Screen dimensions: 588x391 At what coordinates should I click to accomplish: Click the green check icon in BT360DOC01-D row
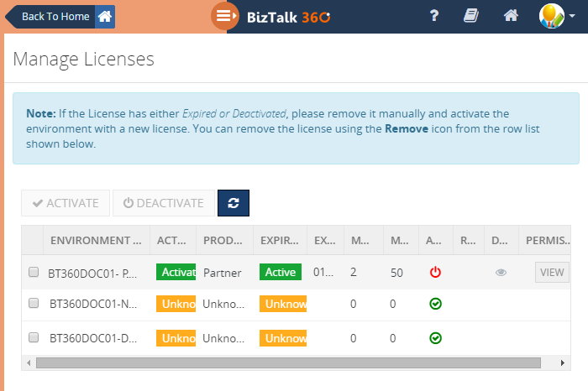click(x=435, y=338)
